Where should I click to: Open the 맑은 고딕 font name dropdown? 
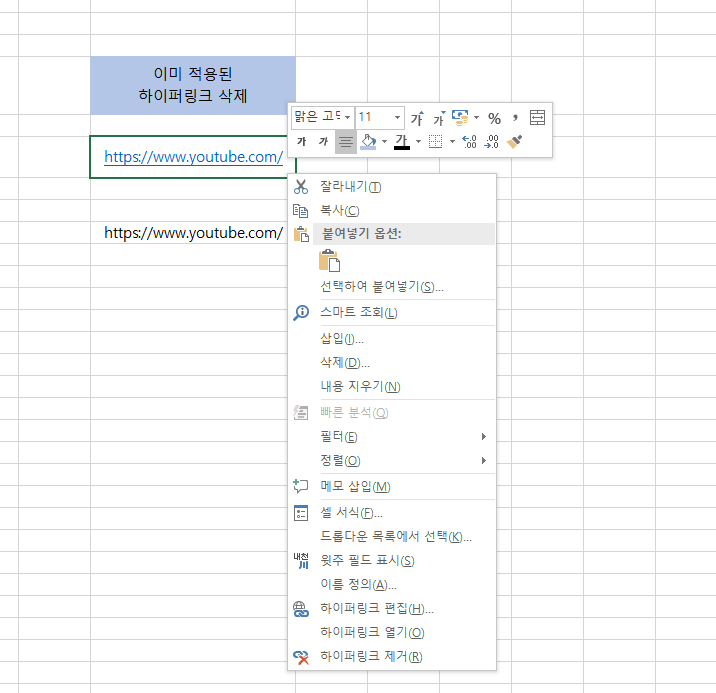point(347,117)
